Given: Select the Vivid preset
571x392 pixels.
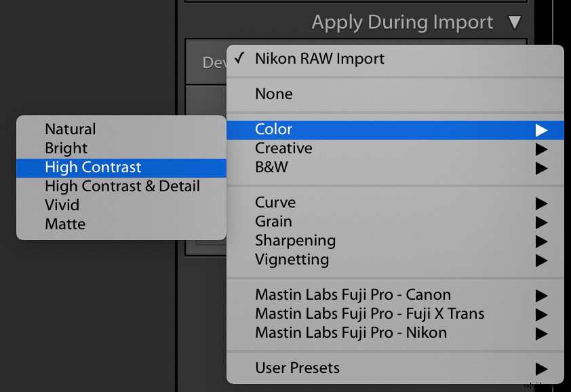Looking at the screenshot, I should pos(60,205).
